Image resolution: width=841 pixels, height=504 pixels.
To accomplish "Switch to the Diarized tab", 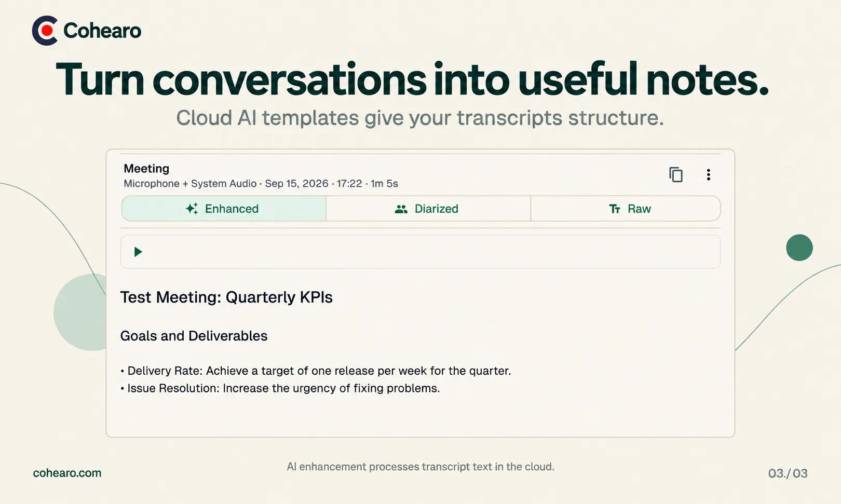I will pos(428,209).
